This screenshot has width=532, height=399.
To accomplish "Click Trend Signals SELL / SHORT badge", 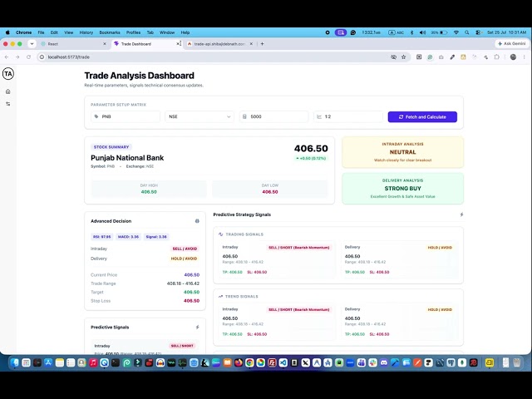I will click(299, 310).
